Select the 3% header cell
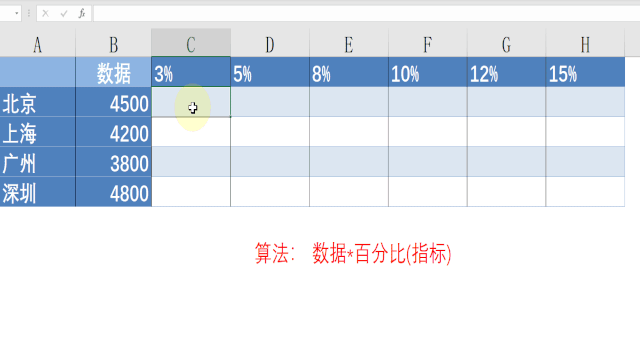Screen dimensions: 640x360 click(x=191, y=72)
